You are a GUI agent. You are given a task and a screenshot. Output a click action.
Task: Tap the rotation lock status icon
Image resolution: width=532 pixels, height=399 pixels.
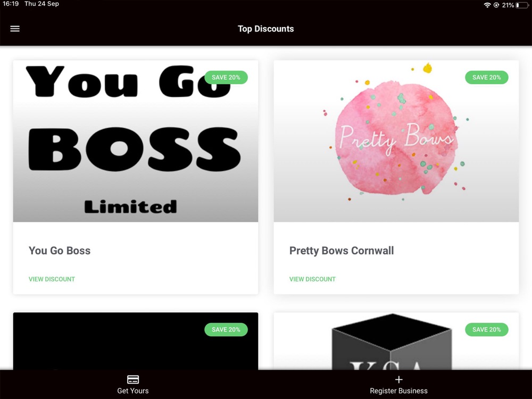496,5
